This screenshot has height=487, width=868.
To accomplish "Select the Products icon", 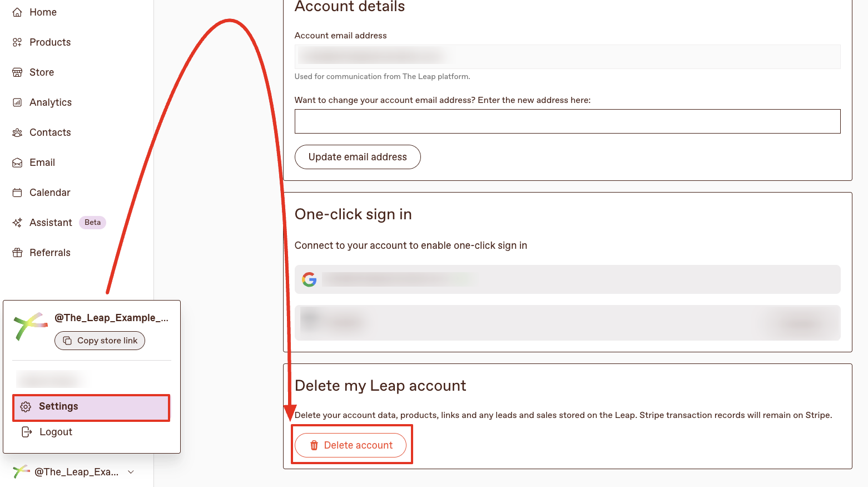I will (x=17, y=42).
